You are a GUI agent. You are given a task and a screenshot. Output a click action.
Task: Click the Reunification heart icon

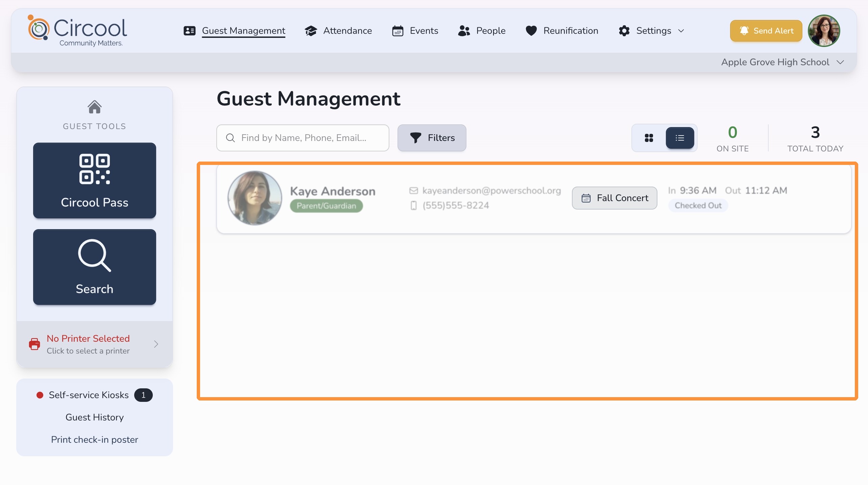531,31
